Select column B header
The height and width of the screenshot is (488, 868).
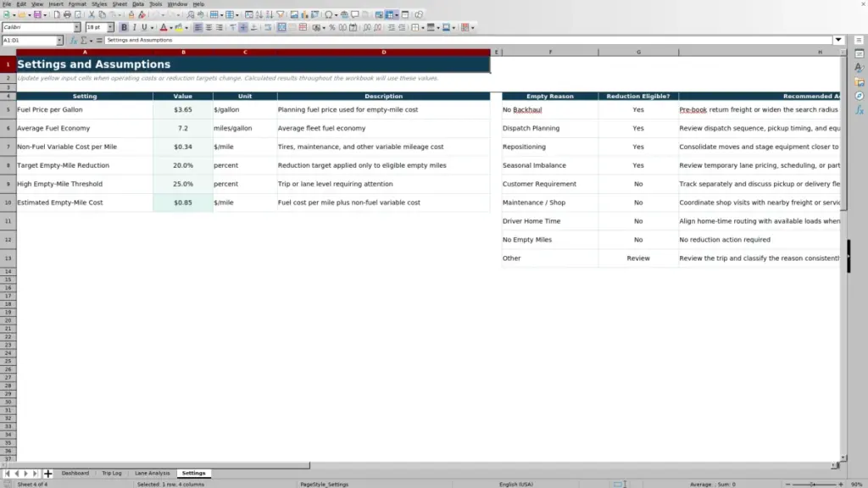(x=183, y=52)
